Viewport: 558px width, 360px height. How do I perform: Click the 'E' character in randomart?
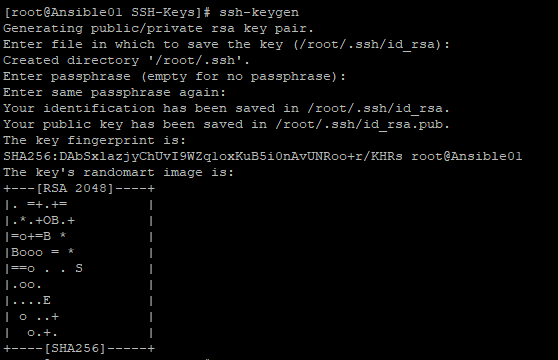(x=47, y=301)
